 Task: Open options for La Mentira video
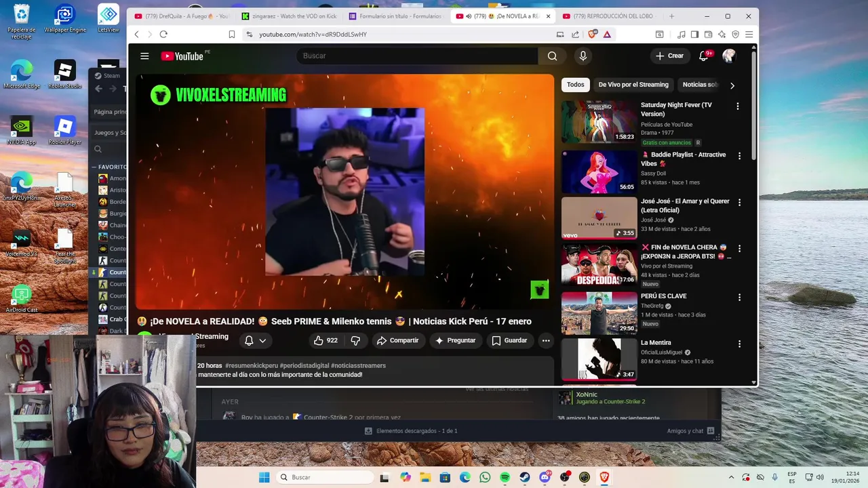click(x=739, y=344)
